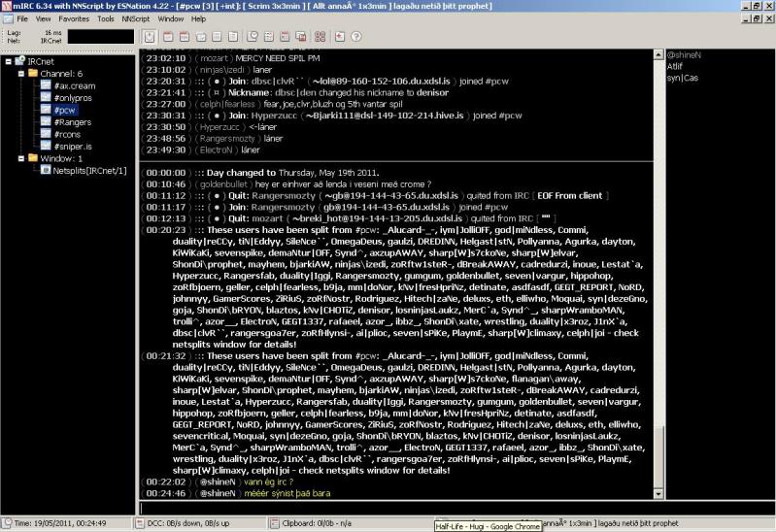This screenshot has width=776, height=532.
Task: Click the chat scrollbar thumb
Action: point(658,455)
